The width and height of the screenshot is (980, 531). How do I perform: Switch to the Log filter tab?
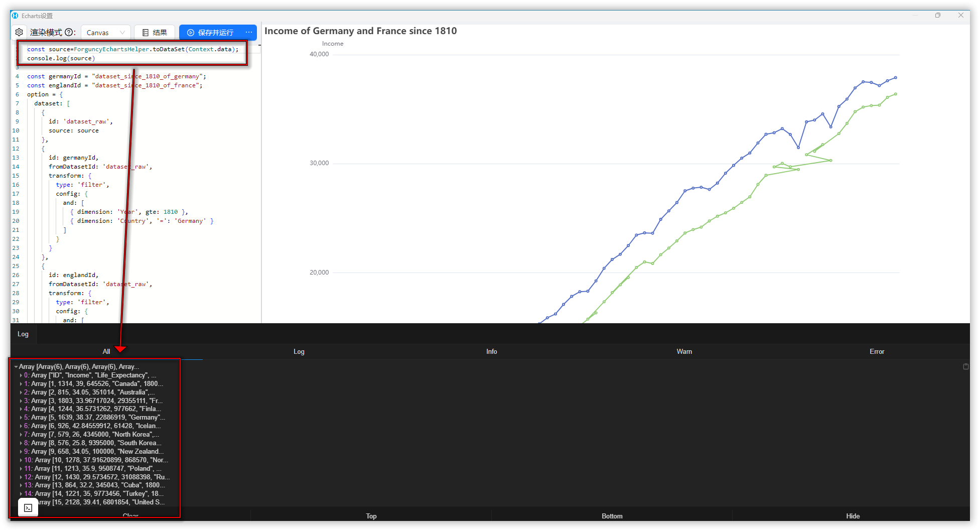pos(299,351)
